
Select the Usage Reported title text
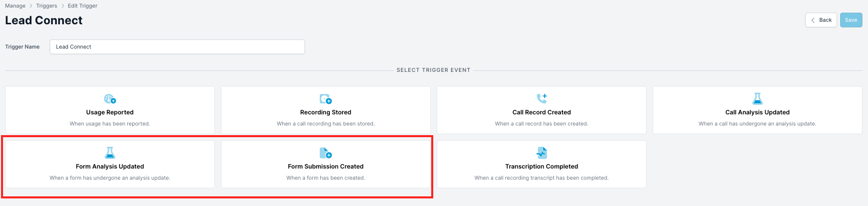110,112
